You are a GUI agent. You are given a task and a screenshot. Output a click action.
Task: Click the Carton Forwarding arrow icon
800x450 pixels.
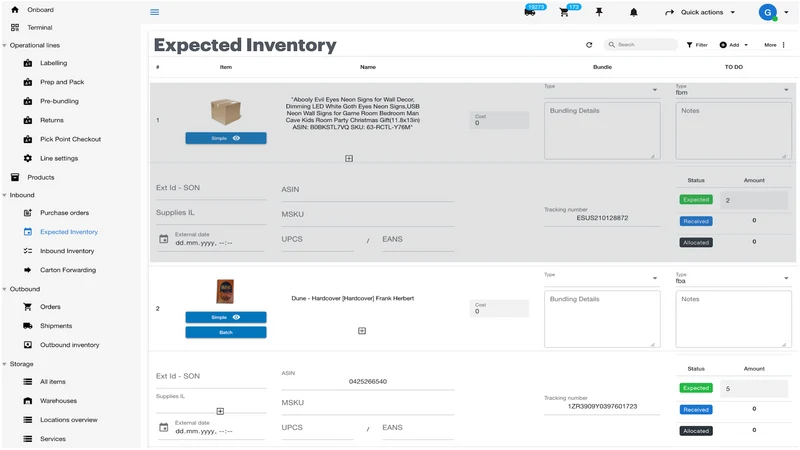28,270
